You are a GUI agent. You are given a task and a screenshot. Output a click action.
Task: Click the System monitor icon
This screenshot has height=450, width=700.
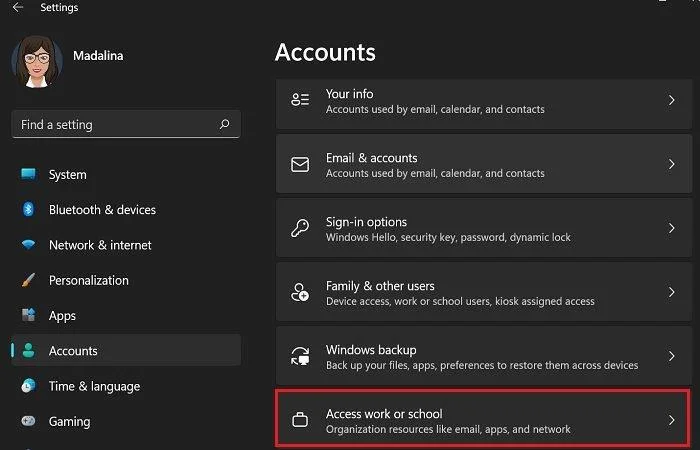(x=29, y=174)
